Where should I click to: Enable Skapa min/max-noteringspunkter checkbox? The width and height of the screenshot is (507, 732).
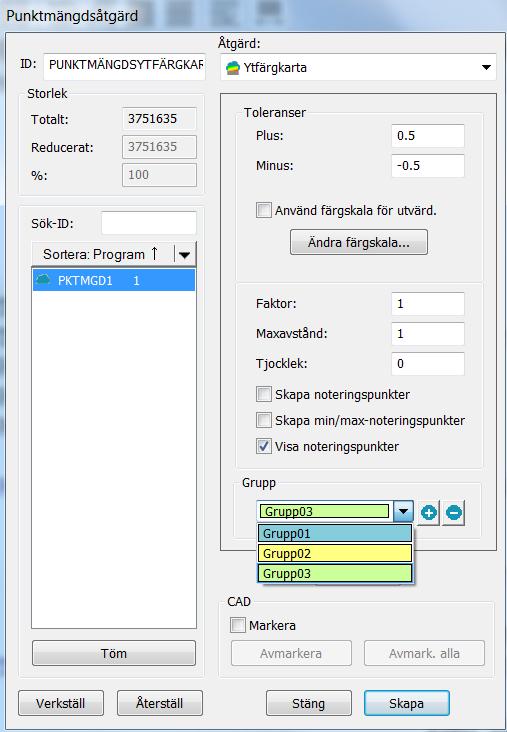coord(264,420)
